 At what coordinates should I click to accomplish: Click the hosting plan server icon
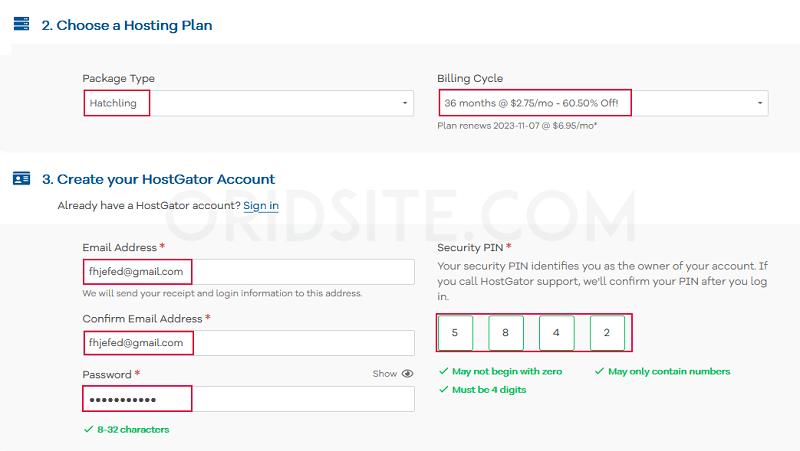tap(21, 24)
